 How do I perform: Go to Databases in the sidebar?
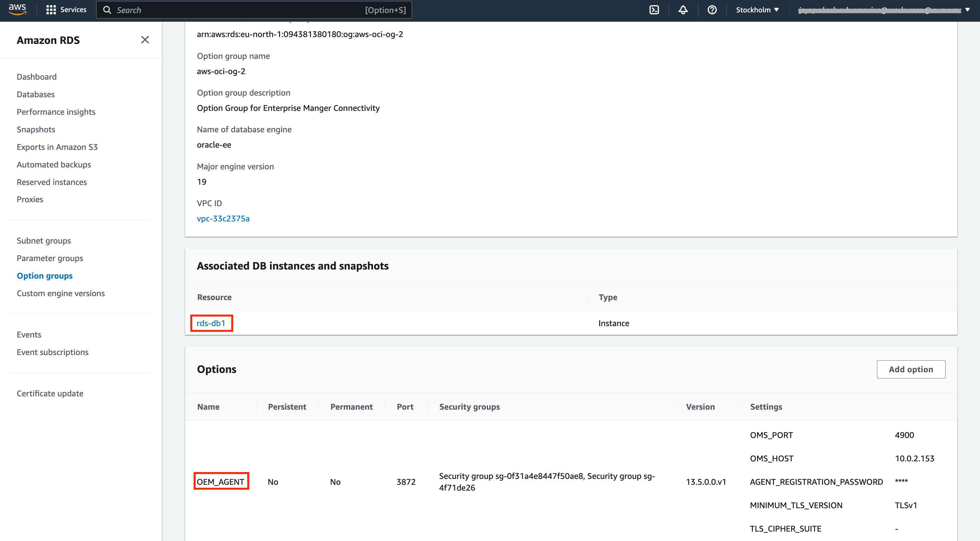point(36,94)
